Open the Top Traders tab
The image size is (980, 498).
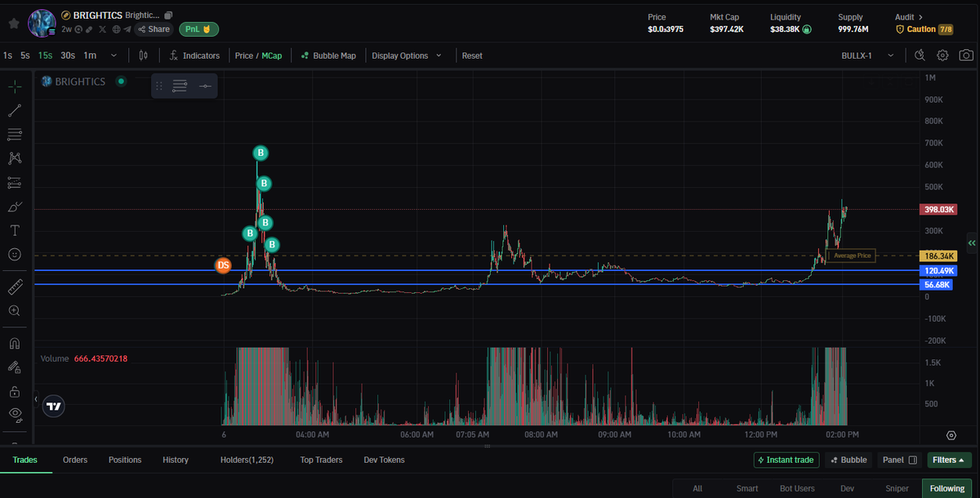pos(321,460)
